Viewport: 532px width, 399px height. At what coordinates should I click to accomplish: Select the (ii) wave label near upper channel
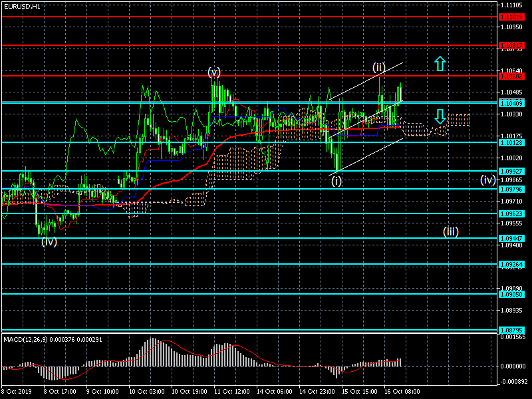coord(378,66)
